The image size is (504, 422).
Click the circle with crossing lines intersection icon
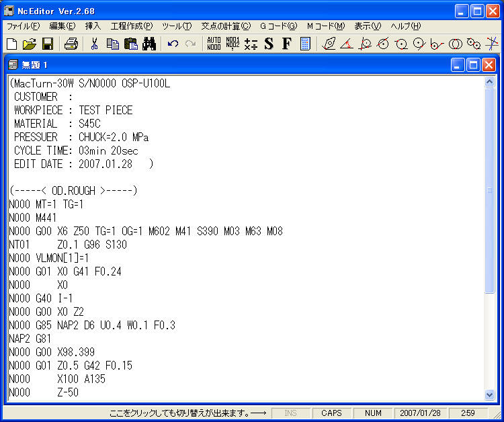pos(365,44)
